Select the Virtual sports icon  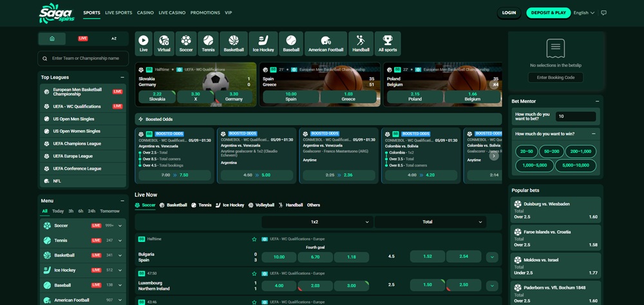tap(164, 44)
